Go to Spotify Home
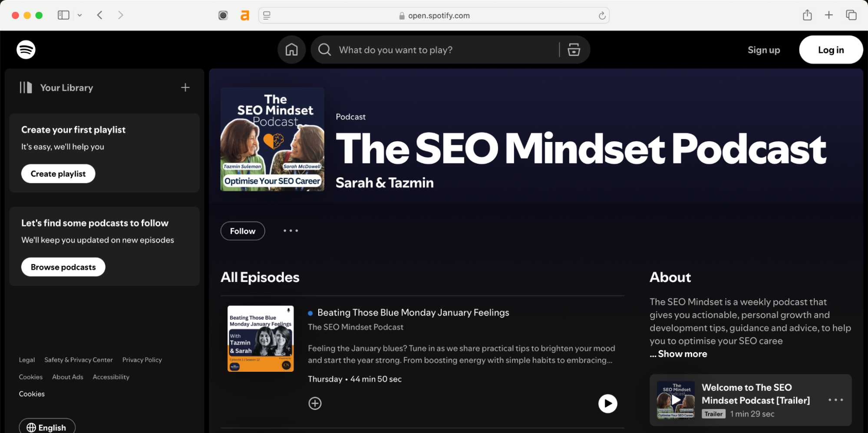Screen dimensions: 868x433 click(291, 50)
